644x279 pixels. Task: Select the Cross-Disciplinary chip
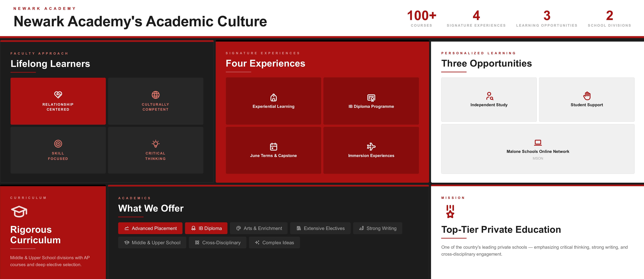tap(217, 242)
